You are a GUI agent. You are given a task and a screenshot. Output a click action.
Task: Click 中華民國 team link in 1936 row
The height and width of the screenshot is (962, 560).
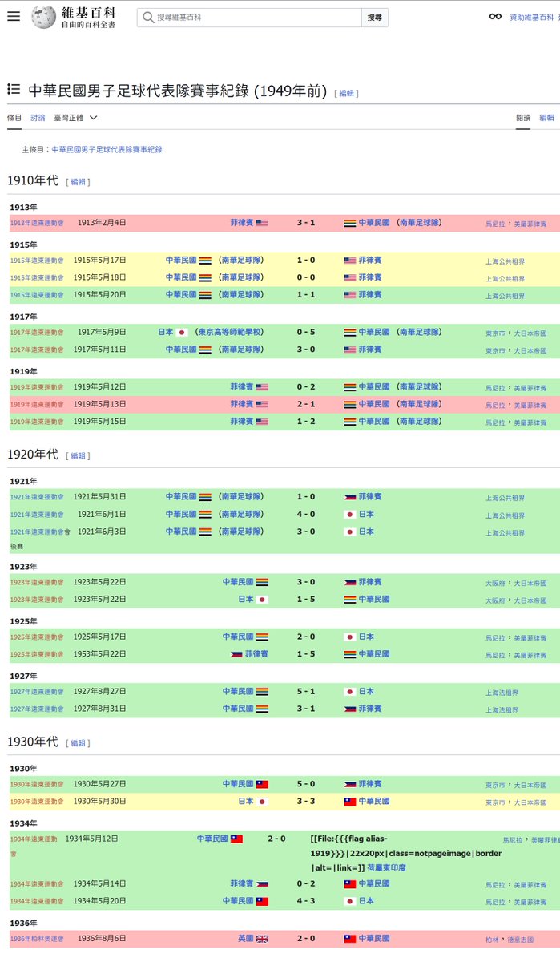374,939
